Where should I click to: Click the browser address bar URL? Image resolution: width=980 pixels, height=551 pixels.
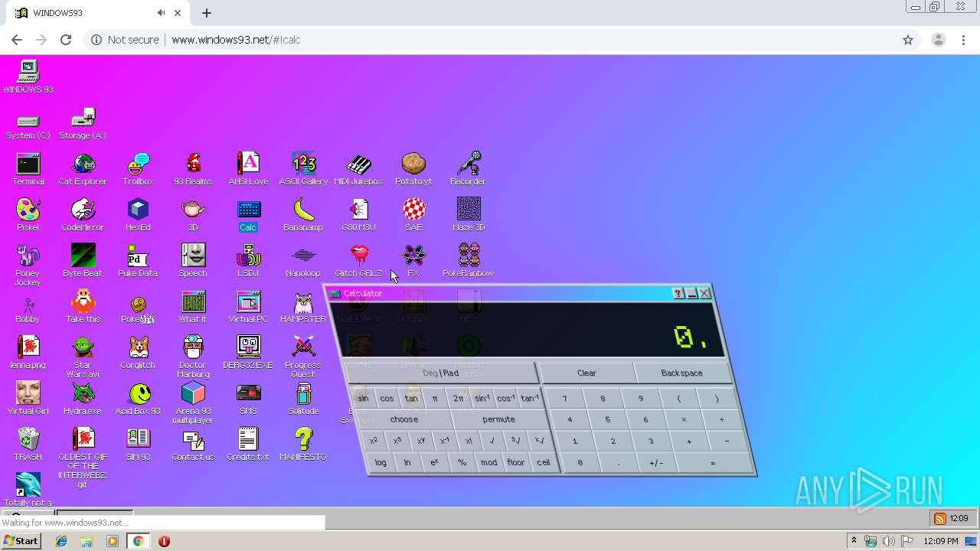pyautogui.click(x=236, y=40)
